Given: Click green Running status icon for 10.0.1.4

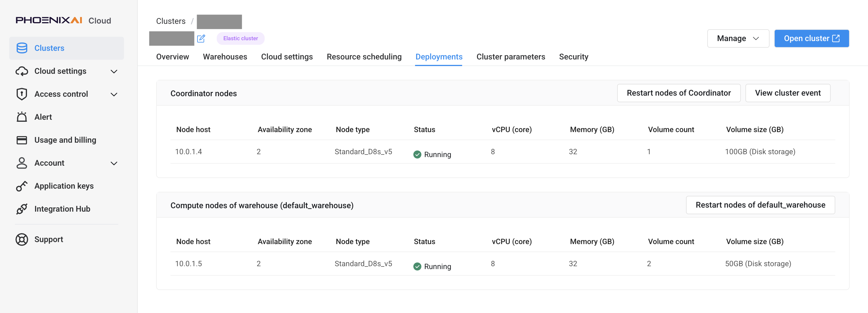Looking at the screenshot, I should tap(417, 154).
